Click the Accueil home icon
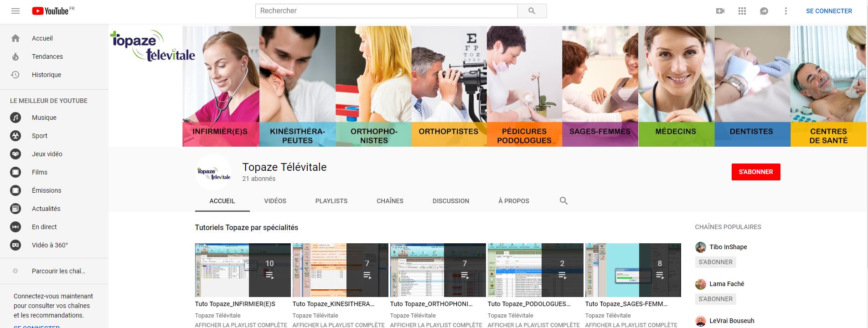The image size is (868, 328). [15, 38]
